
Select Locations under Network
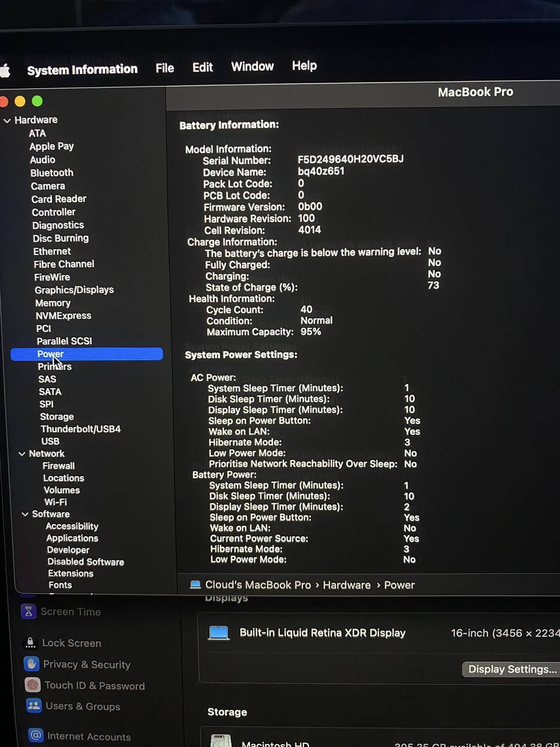64,478
